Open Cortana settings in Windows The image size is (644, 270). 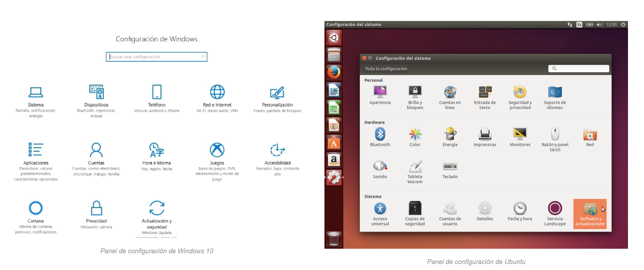pyautogui.click(x=36, y=208)
